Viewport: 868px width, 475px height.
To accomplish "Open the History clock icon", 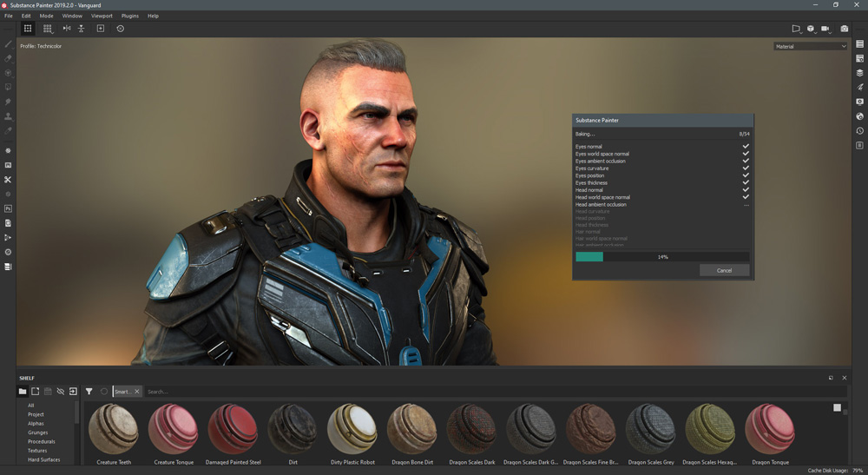I will [x=859, y=130].
